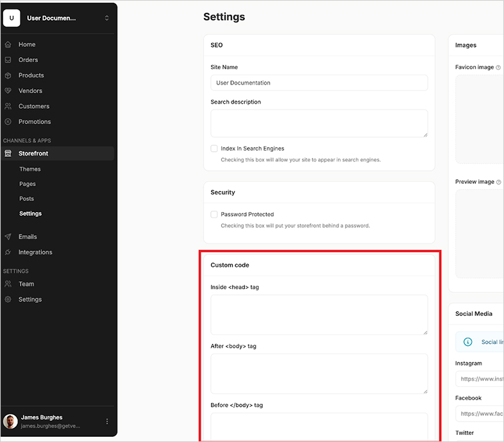Open Pages under Storefront
Screen dimensions: 504x442
point(28,184)
